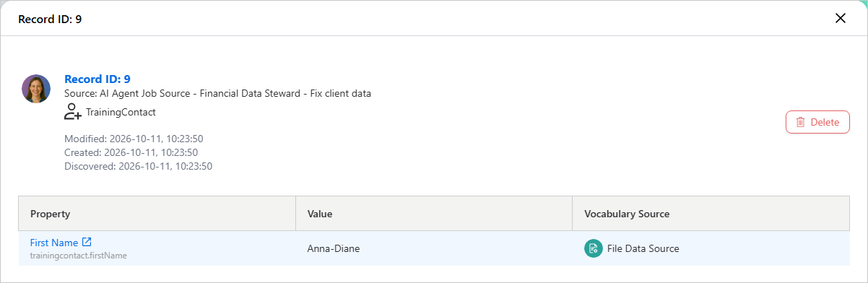The height and width of the screenshot is (283, 868).
Task: Open the Record ID: 9 blue link
Action: [x=97, y=79]
